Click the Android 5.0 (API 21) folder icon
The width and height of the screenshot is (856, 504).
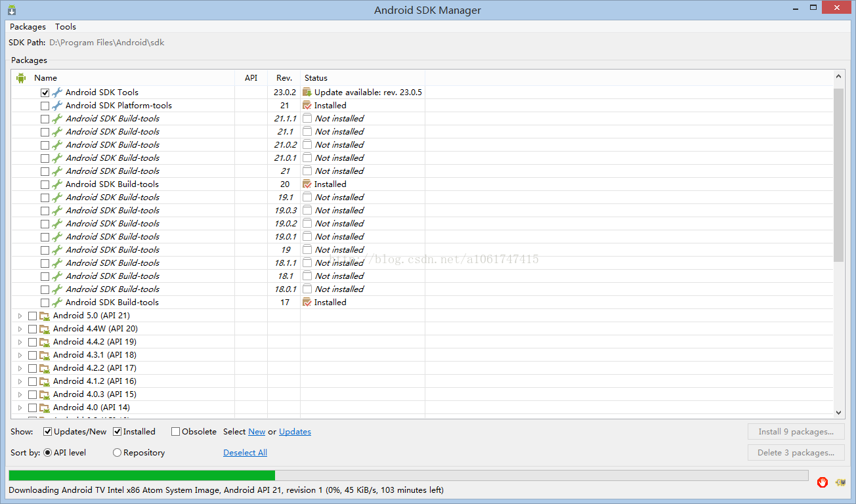(44, 316)
